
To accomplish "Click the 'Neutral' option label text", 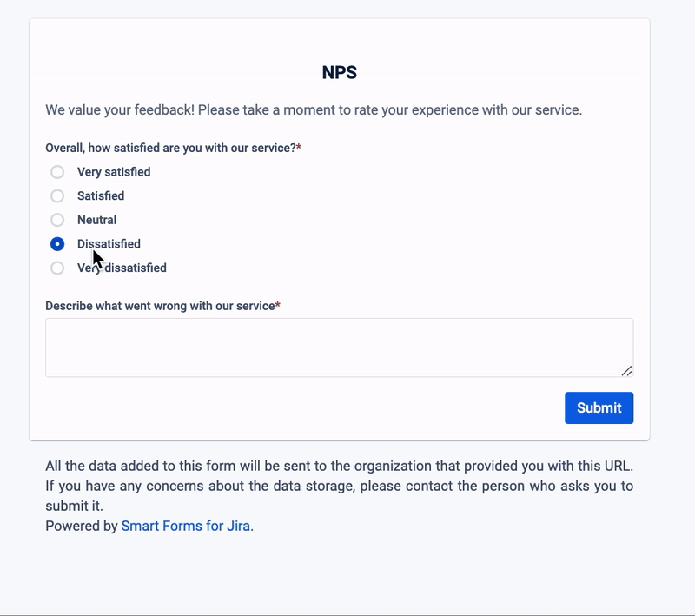I will coord(96,221).
